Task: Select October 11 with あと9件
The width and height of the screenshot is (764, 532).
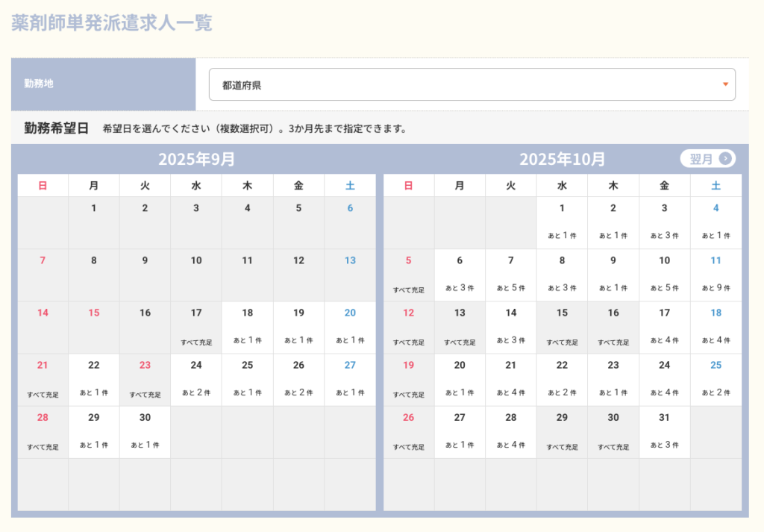Action: pos(716,275)
